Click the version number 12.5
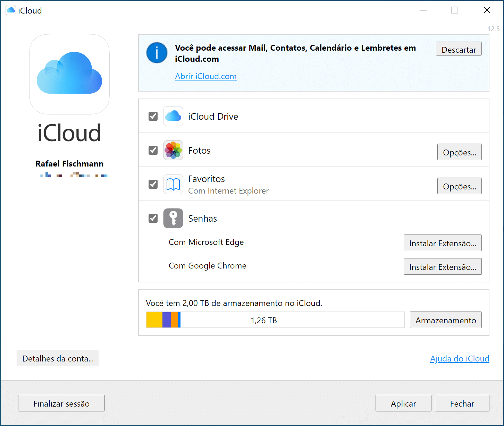504x426 pixels. pos(493,29)
